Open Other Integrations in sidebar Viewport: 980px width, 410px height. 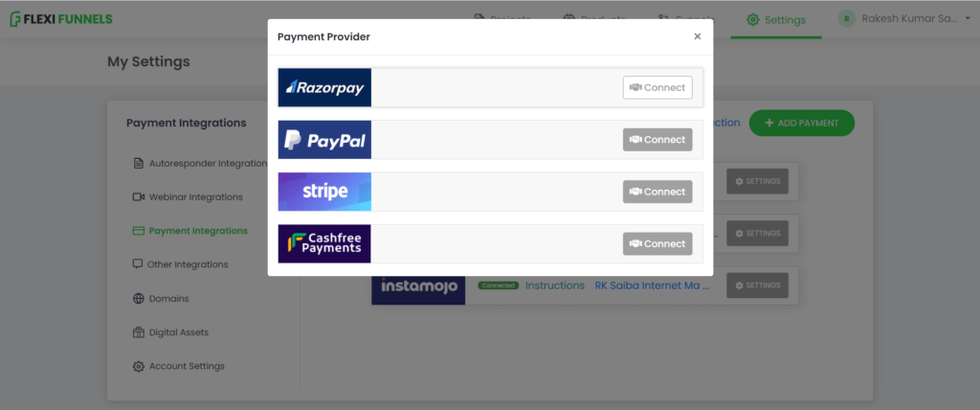point(180,264)
